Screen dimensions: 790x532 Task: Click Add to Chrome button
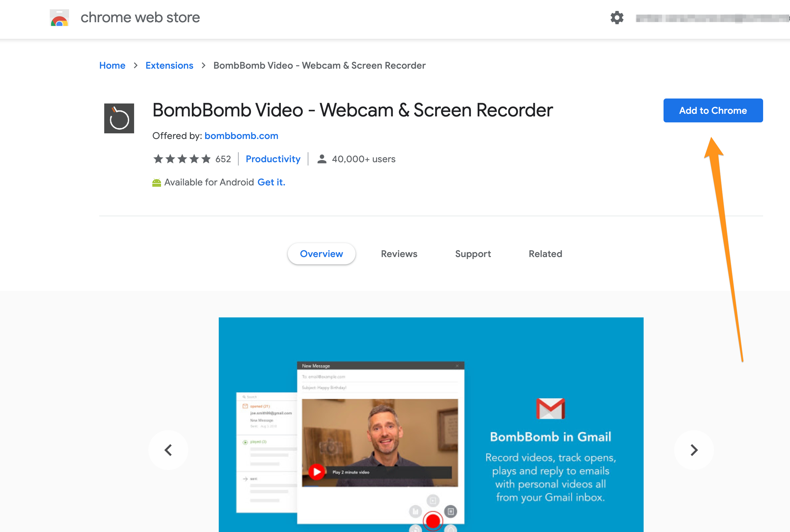(x=713, y=110)
